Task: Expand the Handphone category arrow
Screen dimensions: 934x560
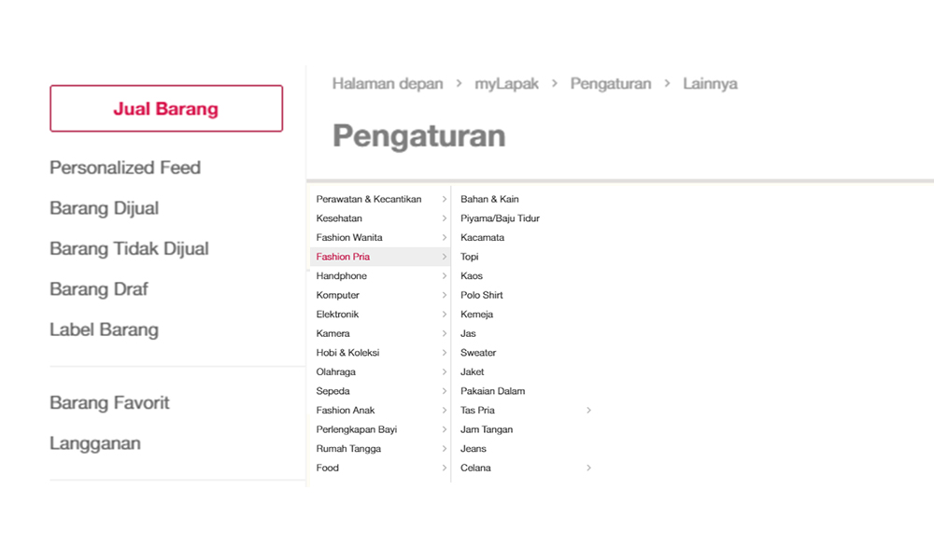Action: (x=445, y=276)
